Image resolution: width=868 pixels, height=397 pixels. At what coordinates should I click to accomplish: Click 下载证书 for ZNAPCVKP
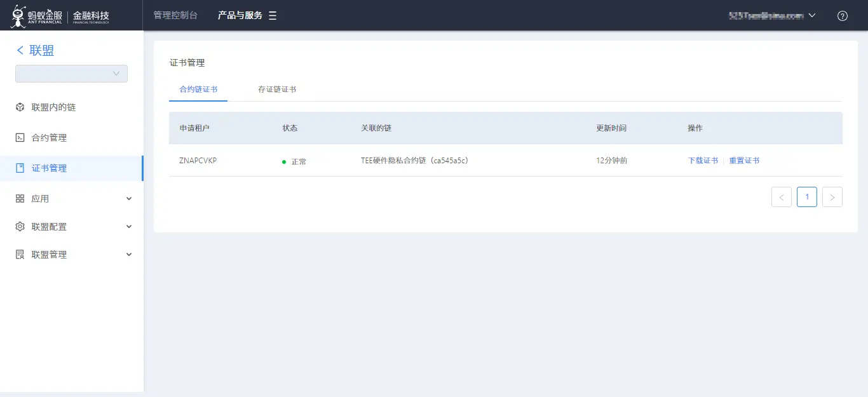702,160
